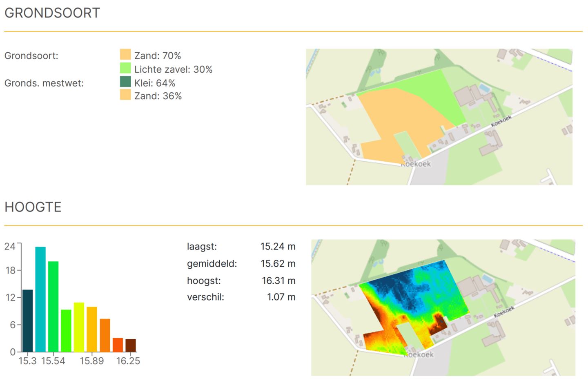The width and height of the screenshot is (588, 392).
Task: Click the 18 y-axis label on histogram
Action: tap(10, 271)
